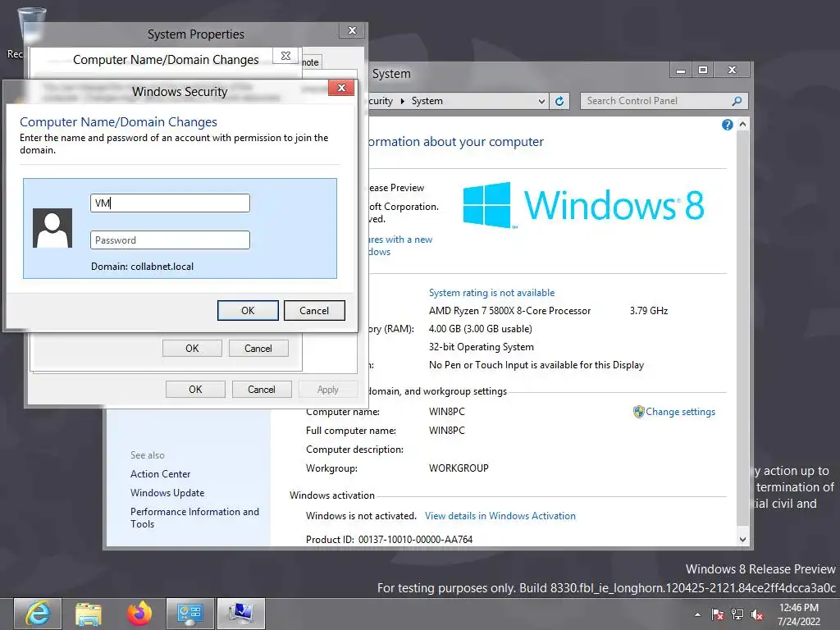Select the AMD Ryzen 7 5800X processor text
This screenshot has width=840, height=630.
(509, 311)
